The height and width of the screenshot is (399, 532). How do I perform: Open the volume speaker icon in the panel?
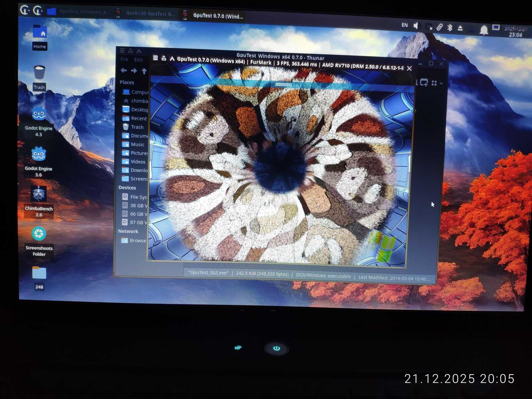click(417, 26)
